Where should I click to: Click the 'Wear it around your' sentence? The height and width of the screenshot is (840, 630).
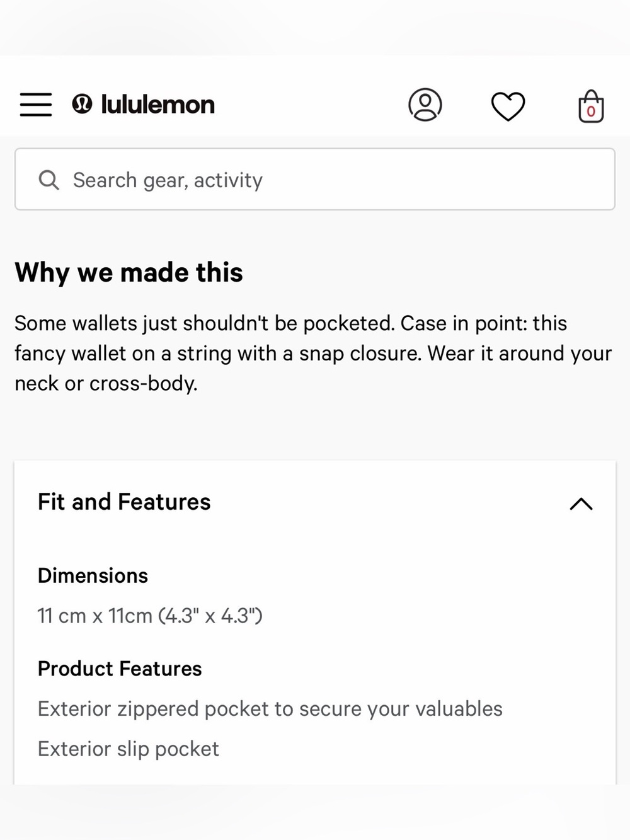point(520,354)
